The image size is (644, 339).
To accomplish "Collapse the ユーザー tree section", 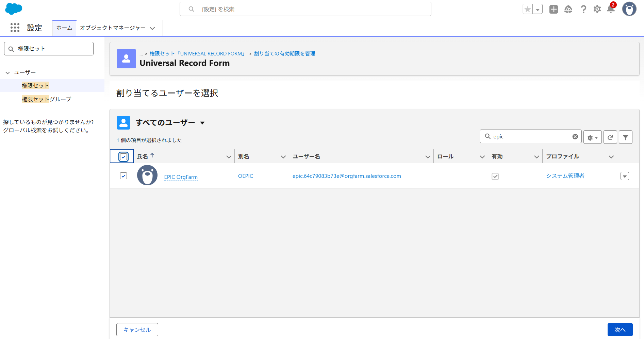I will click(x=8, y=73).
